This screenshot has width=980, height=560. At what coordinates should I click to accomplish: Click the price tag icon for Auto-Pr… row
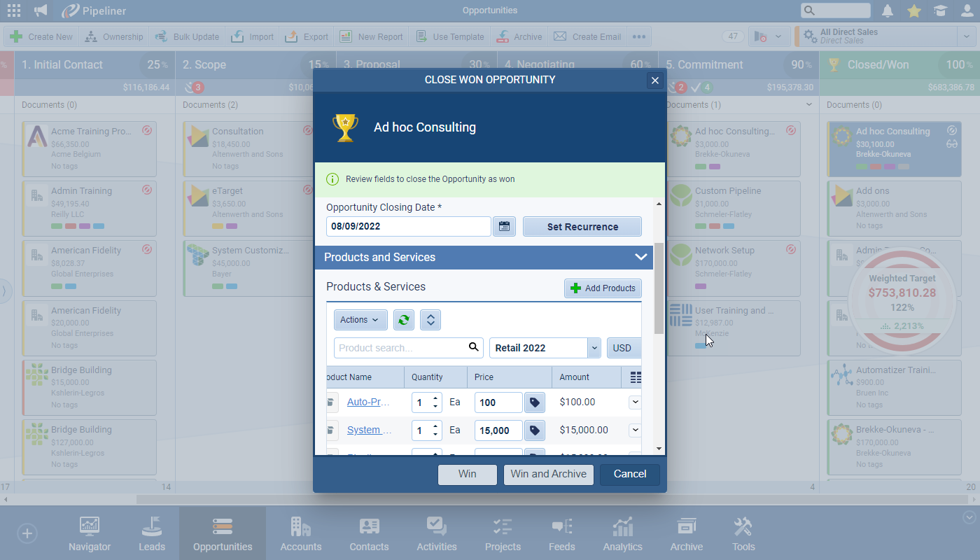point(535,402)
